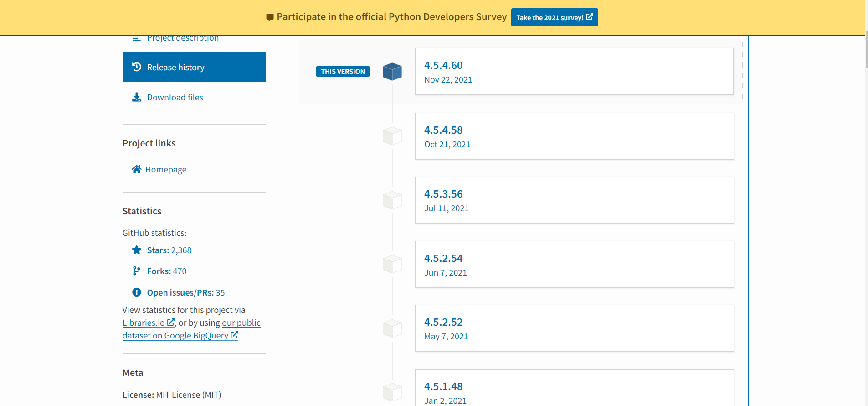Click the Meta heading
This screenshot has width=868, height=406.
(133, 373)
